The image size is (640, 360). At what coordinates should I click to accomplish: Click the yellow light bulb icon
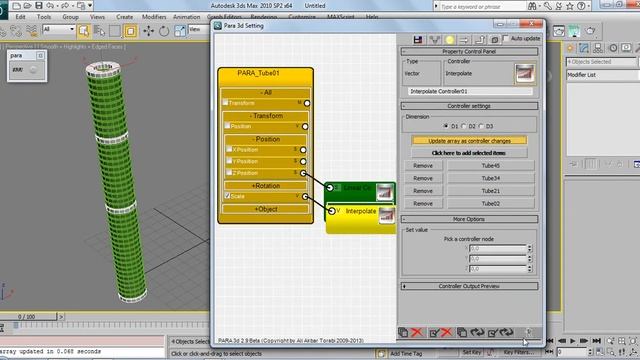449,40
